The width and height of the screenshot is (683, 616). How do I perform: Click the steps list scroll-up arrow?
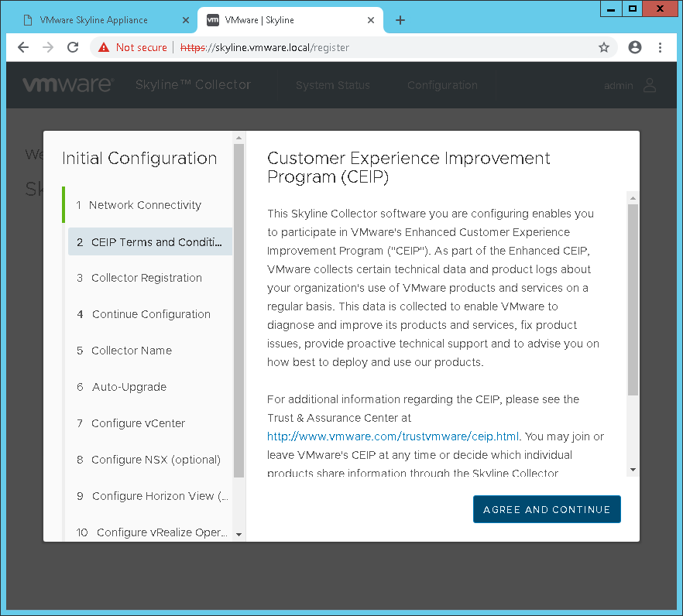pos(239,138)
